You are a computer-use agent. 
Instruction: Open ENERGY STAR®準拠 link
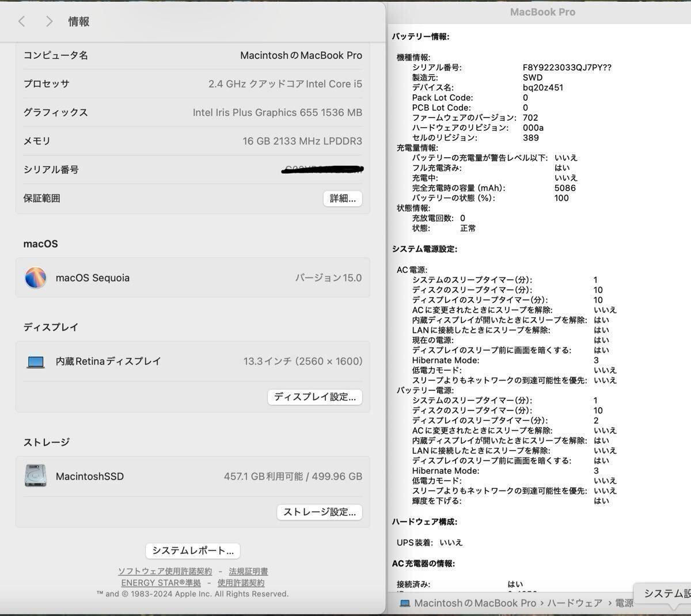pos(161,583)
